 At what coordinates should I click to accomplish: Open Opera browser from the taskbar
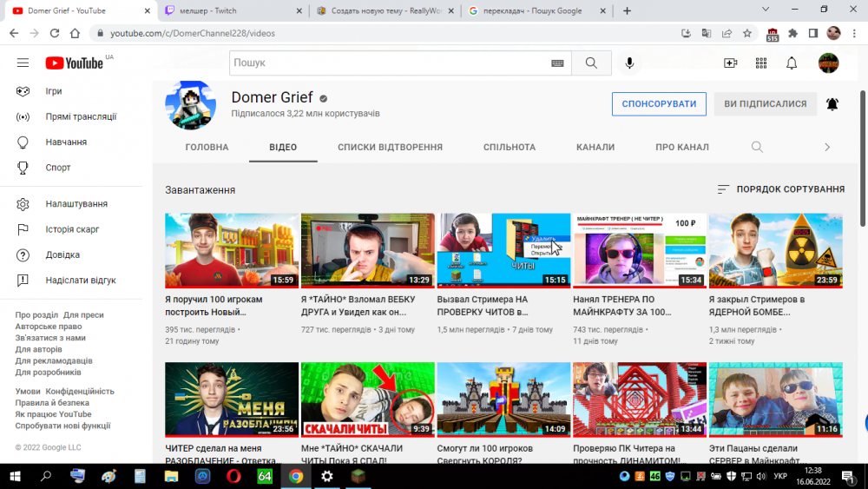(233, 476)
